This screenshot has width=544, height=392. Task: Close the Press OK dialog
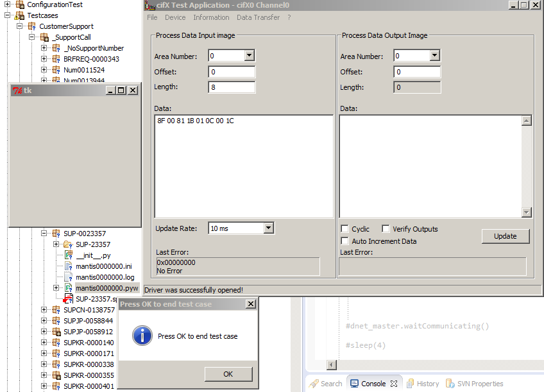(251, 304)
